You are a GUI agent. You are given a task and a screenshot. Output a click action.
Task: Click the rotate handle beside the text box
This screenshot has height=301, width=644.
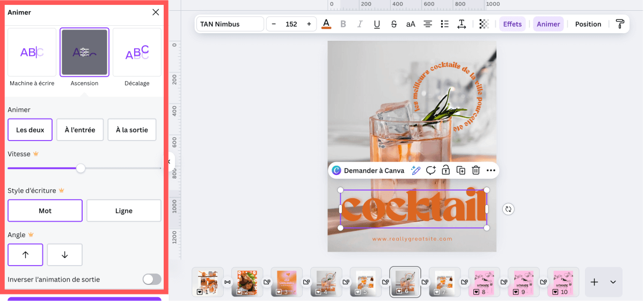click(509, 209)
